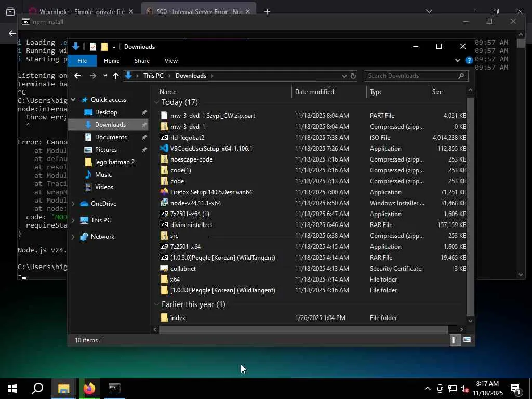Switch to the 500 Internal Server Error tab
The image size is (532, 399).
(198, 11)
